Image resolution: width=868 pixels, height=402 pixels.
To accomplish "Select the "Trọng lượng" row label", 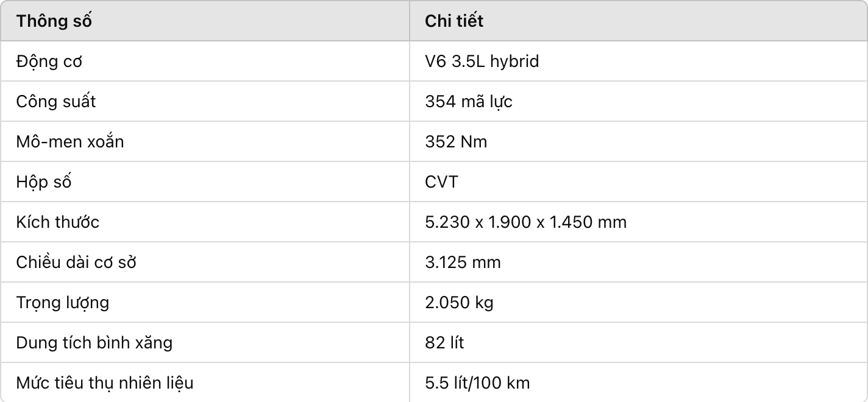I will pyautogui.click(x=63, y=303).
